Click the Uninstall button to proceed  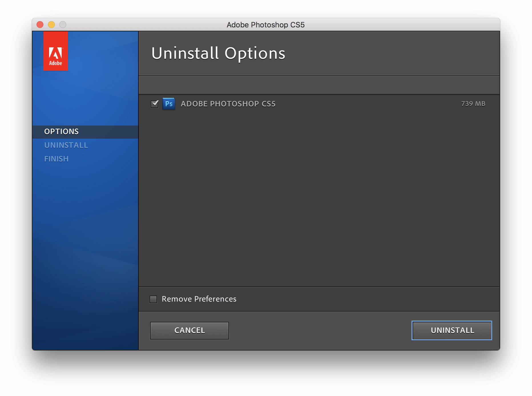(452, 330)
